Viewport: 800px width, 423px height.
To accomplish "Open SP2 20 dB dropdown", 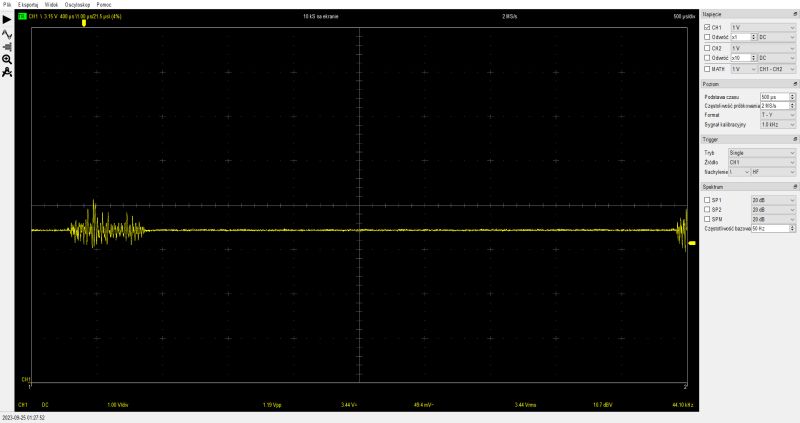I will (x=773, y=210).
